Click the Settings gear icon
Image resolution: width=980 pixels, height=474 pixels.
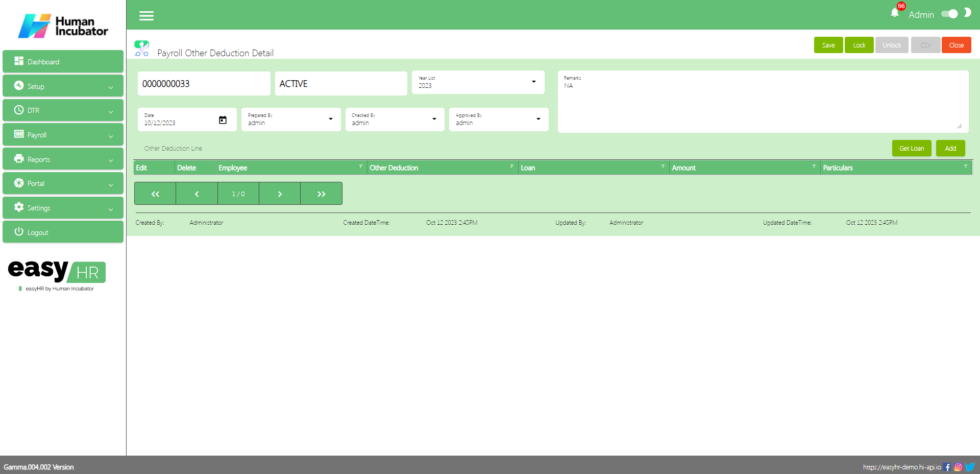pos(19,207)
